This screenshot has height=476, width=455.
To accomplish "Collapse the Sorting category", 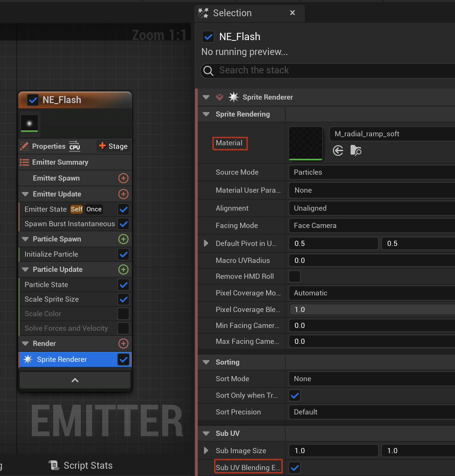I will [x=206, y=362].
